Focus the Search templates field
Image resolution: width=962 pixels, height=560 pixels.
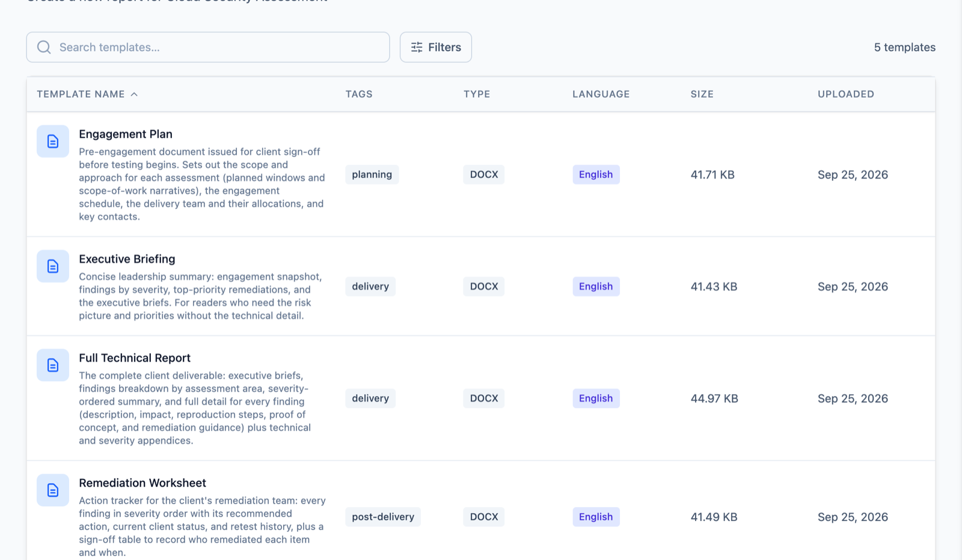[x=208, y=47]
